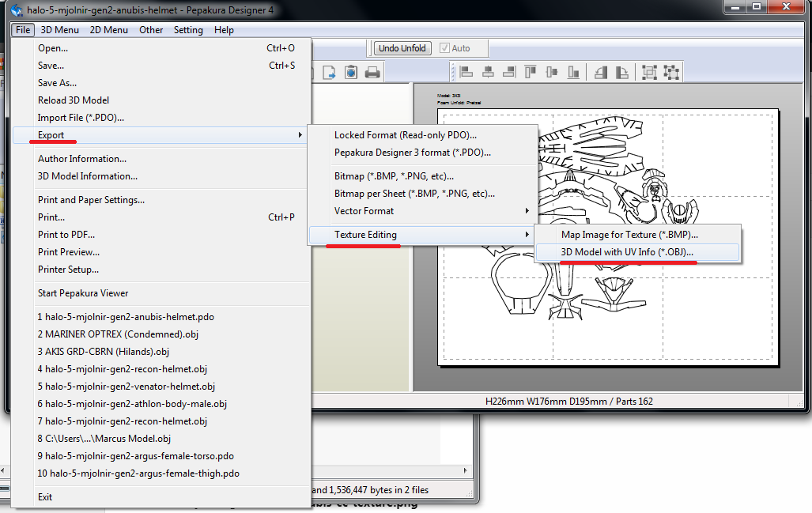The image size is (812, 513).
Task: Open 3D Model Information...
Action: pos(161,176)
